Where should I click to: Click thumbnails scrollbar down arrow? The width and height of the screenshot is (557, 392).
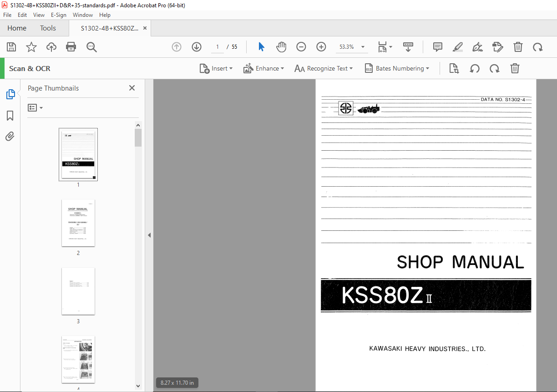coord(138,386)
